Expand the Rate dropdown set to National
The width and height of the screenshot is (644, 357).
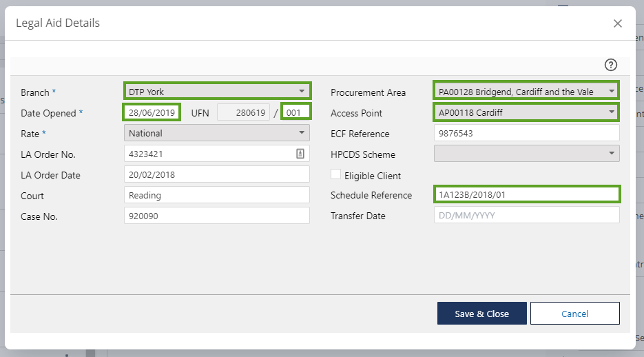tap(217, 133)
